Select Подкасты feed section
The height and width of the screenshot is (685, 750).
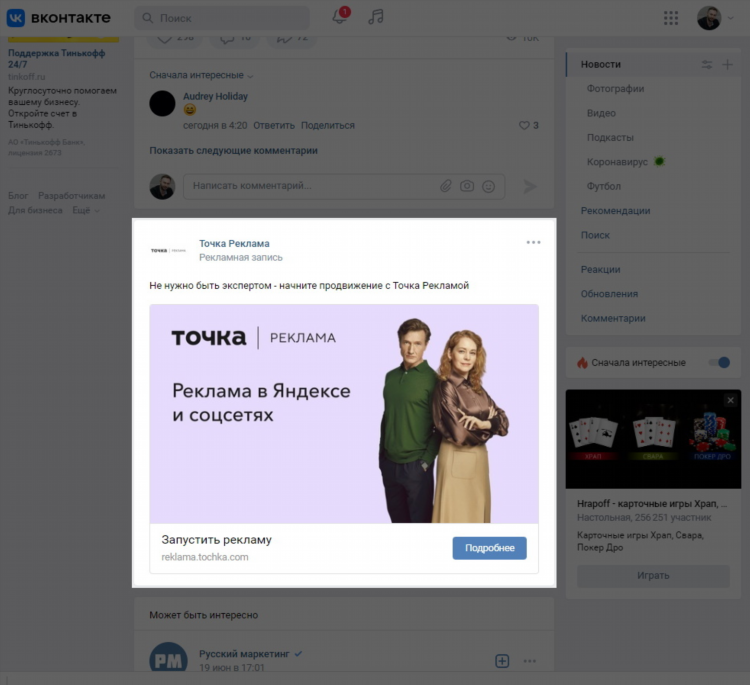pyautogui.click(x=610, y=138)
